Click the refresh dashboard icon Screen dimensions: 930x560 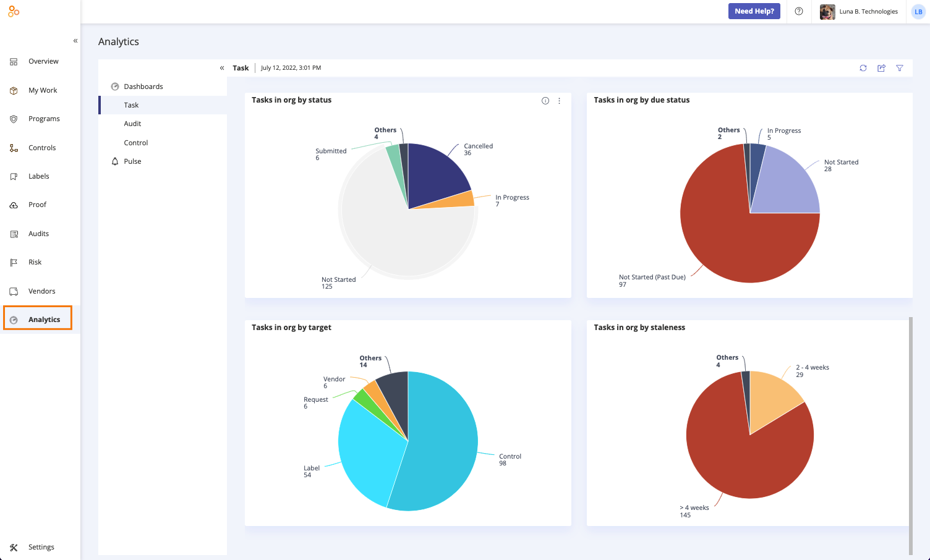[x=863, y=68]
